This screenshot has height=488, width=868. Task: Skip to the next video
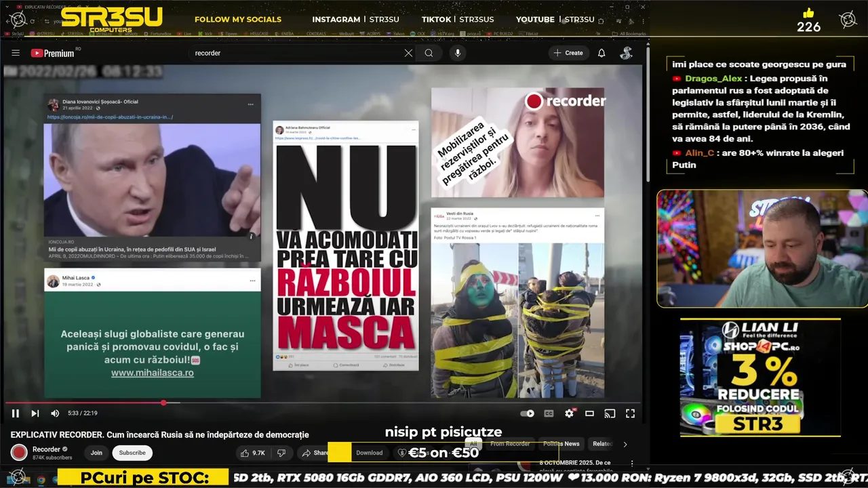(35, 413)
